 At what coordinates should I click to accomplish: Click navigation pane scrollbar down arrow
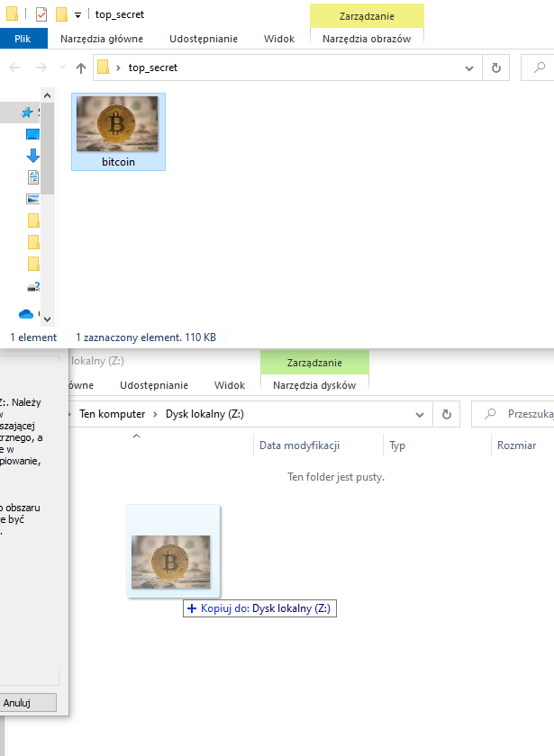[x=47, y=319]
